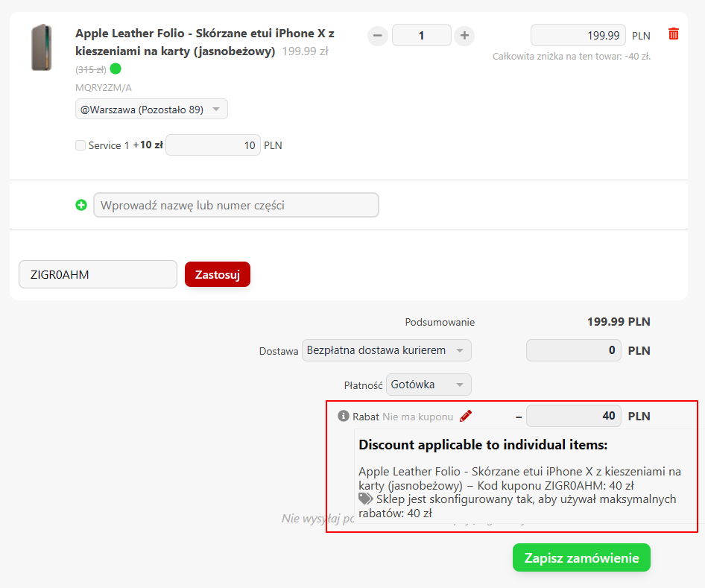
Task: Click the Rabat info icon
Action: 343,417
